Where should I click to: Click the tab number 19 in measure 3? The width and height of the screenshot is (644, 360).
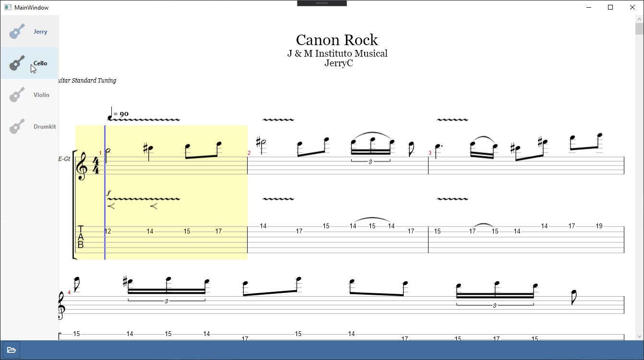[599, 226]
